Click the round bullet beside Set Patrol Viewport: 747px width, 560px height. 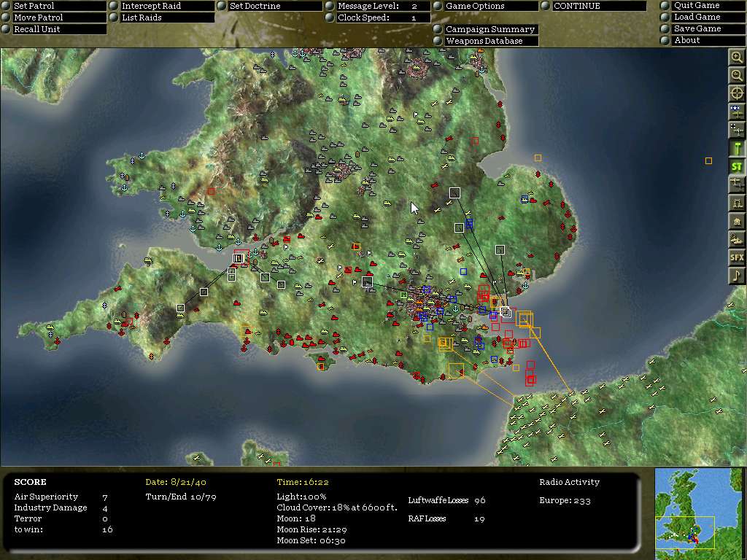[x=6, y=6]
